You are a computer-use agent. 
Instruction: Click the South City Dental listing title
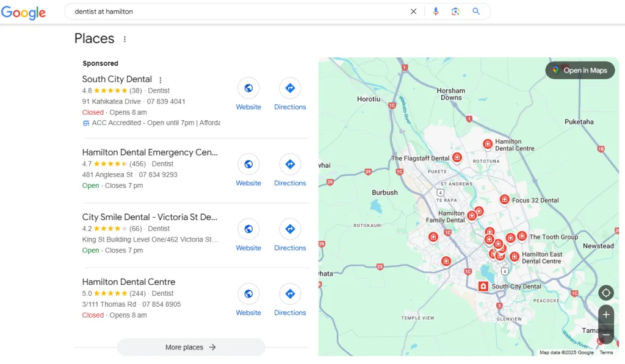coord(117,79)
